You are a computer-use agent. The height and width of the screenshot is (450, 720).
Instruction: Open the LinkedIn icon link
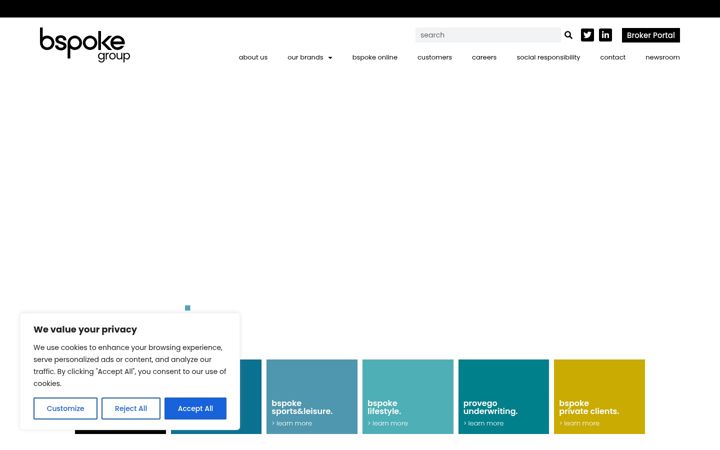click(x=605, y=35)
